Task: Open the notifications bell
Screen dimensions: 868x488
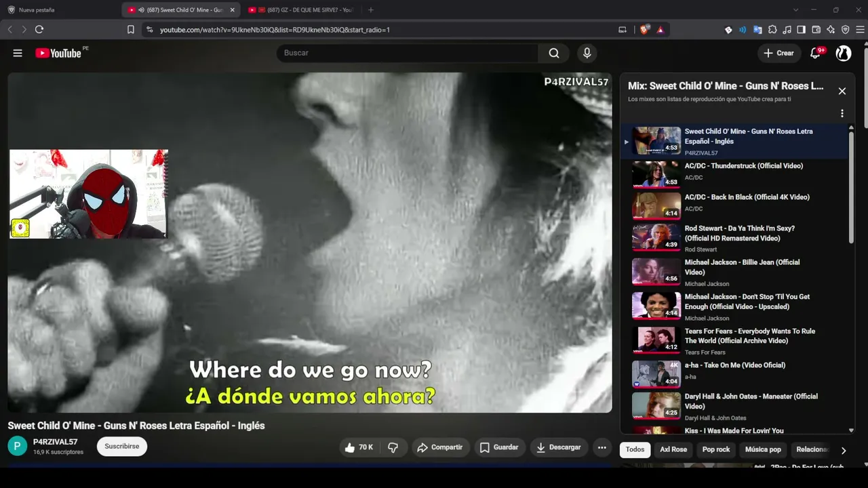Action: tap(816, 53)
